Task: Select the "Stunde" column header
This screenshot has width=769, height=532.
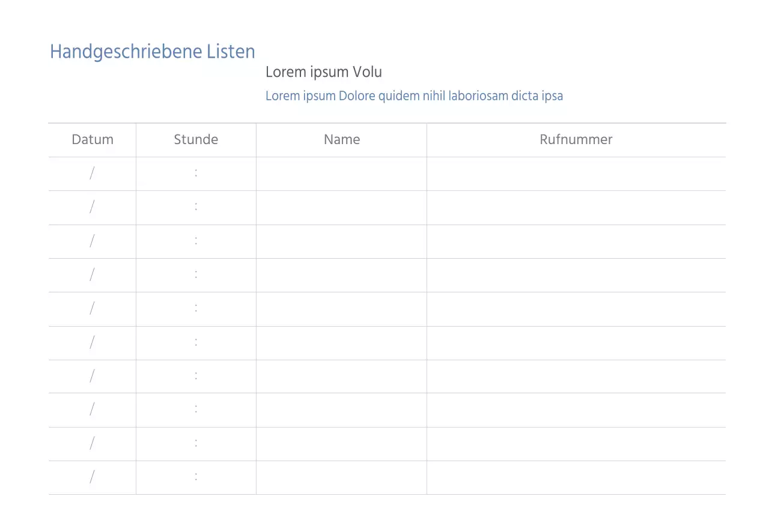Action: click(x=196, y=140)
